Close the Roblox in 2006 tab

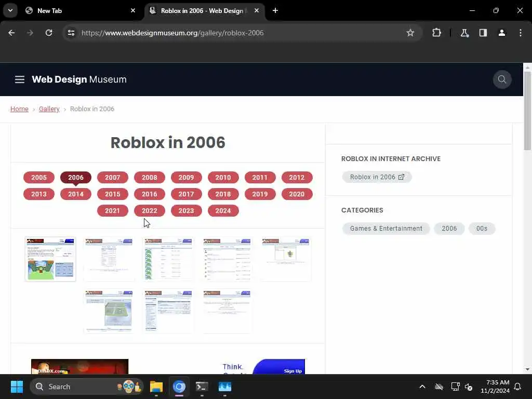pyautogui.click(x=257, y=10)
